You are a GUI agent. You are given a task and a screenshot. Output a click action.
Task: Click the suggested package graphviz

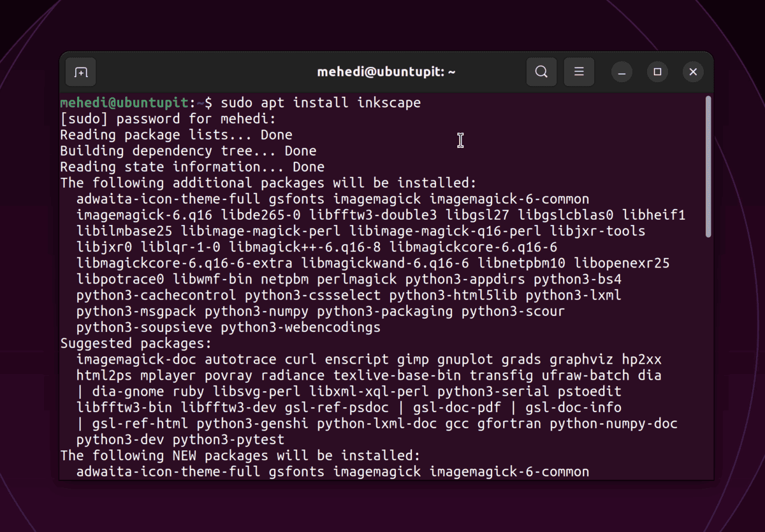[582, 359]
